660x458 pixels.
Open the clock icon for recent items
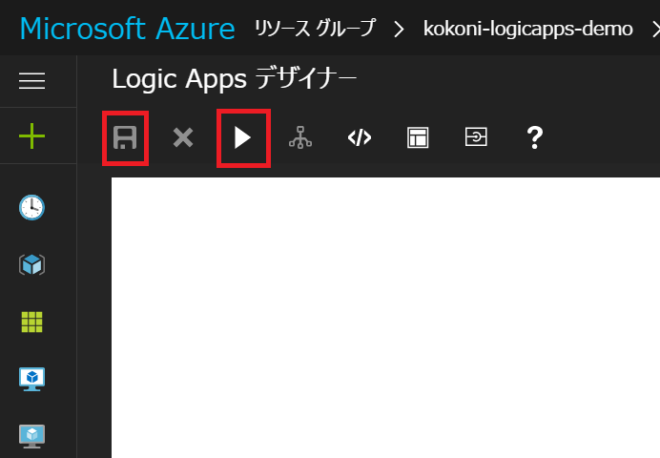[x=32, y=207]
